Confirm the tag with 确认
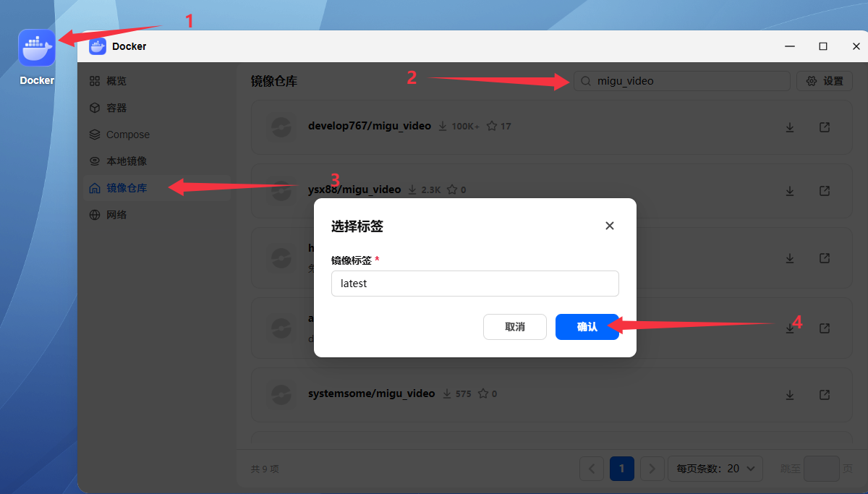 click(x=587, y=327)
